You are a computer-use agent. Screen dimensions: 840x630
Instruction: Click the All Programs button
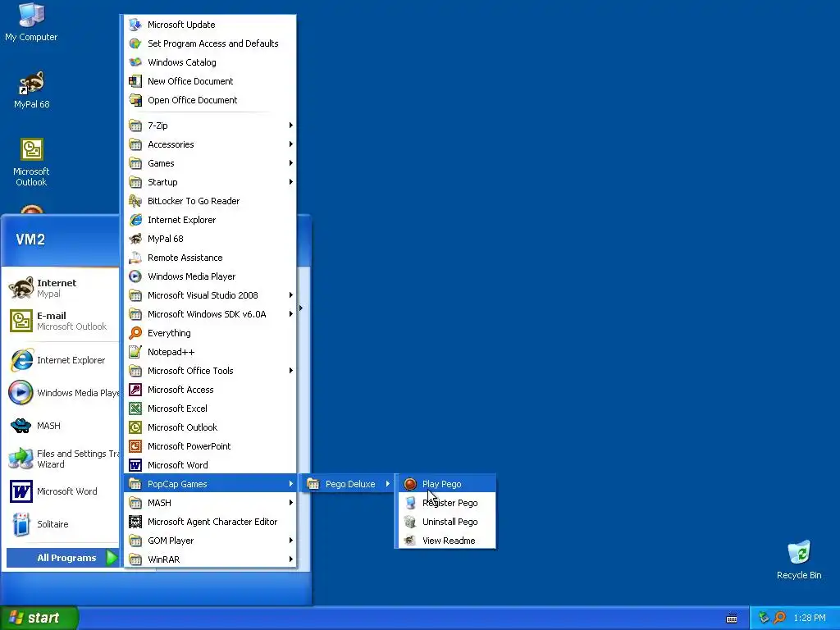62,558
